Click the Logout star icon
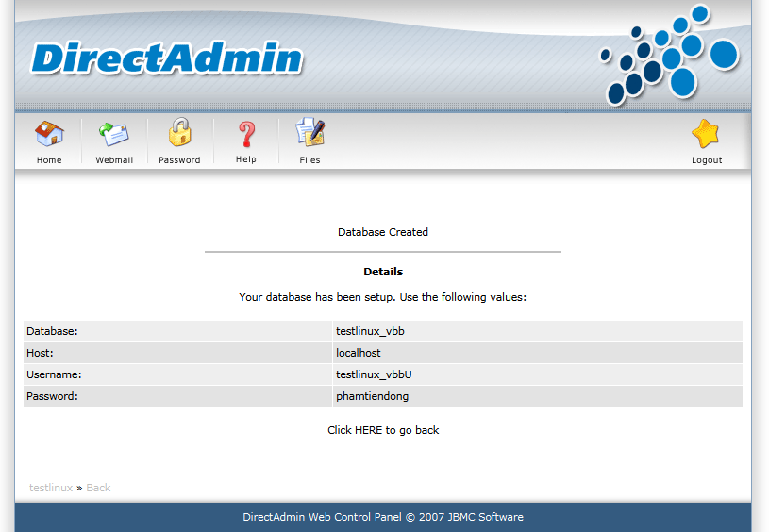The height and width of the screenshot is (532, 769). (706, 133)
